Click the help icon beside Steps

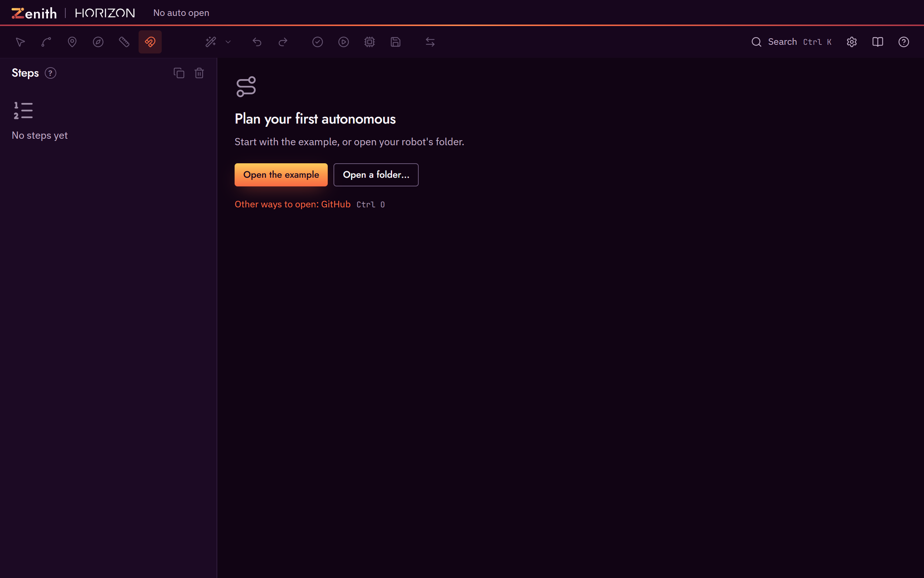(x=51, y=73)
